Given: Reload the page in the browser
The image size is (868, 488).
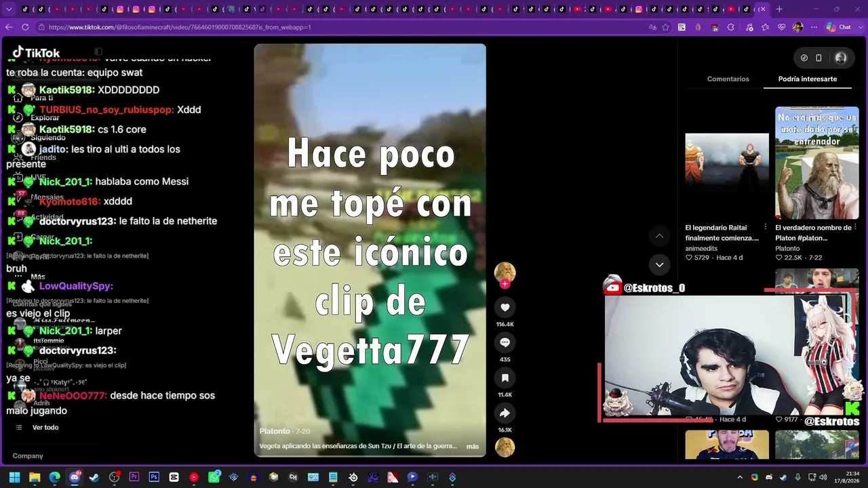Looking at the screenshot, I should tap(25, 27).
